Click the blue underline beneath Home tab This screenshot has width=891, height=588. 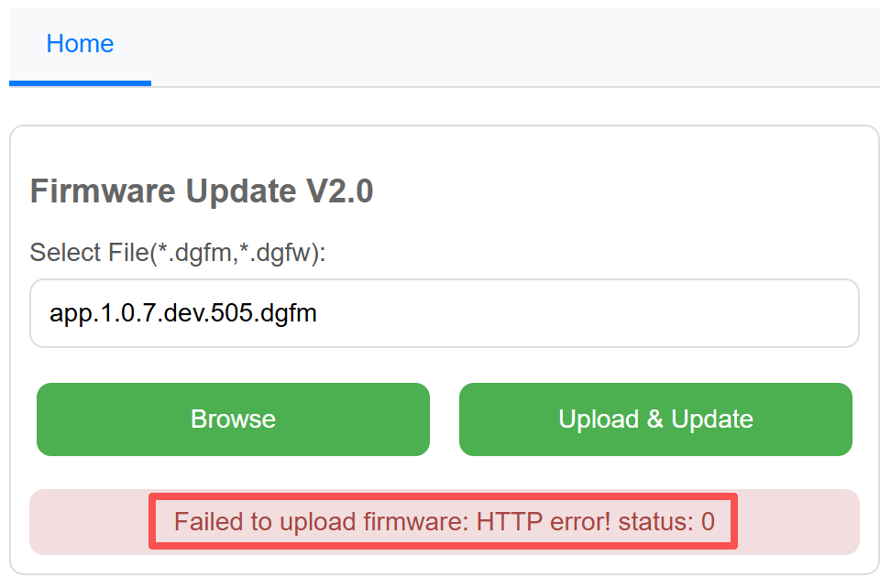click(x=80, y=83)
